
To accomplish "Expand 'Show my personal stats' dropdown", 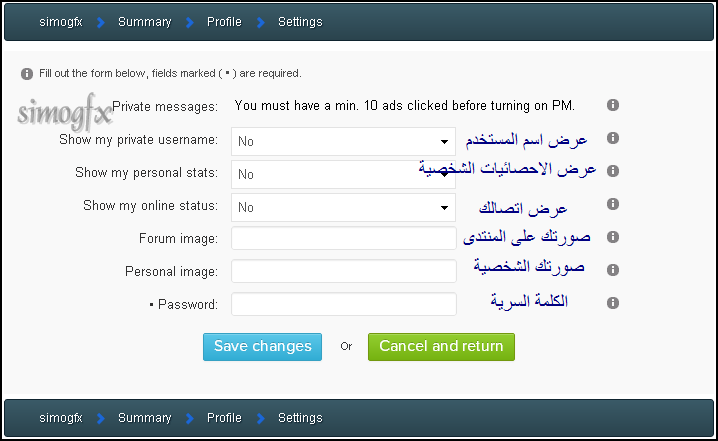I will 343,174.
